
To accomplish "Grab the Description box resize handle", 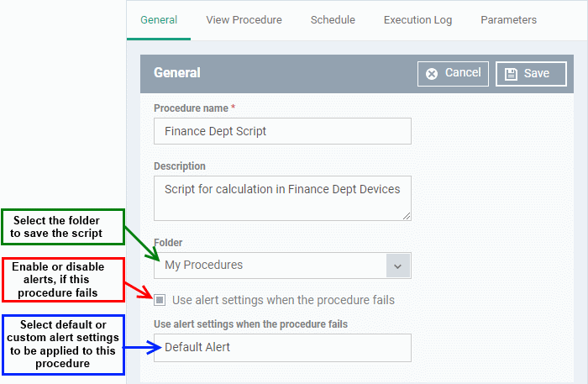I will 407,216.
